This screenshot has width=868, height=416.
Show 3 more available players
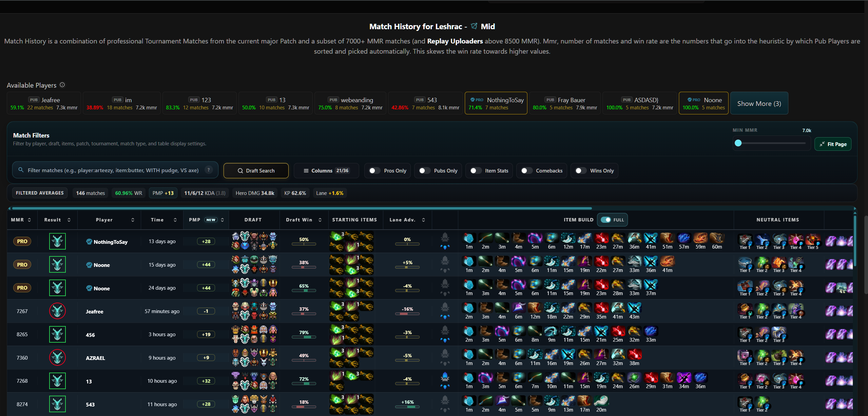point(759,103)
